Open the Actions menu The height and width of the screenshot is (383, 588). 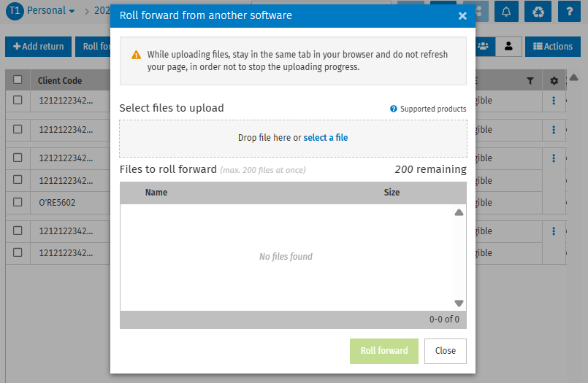pos(553,47)
